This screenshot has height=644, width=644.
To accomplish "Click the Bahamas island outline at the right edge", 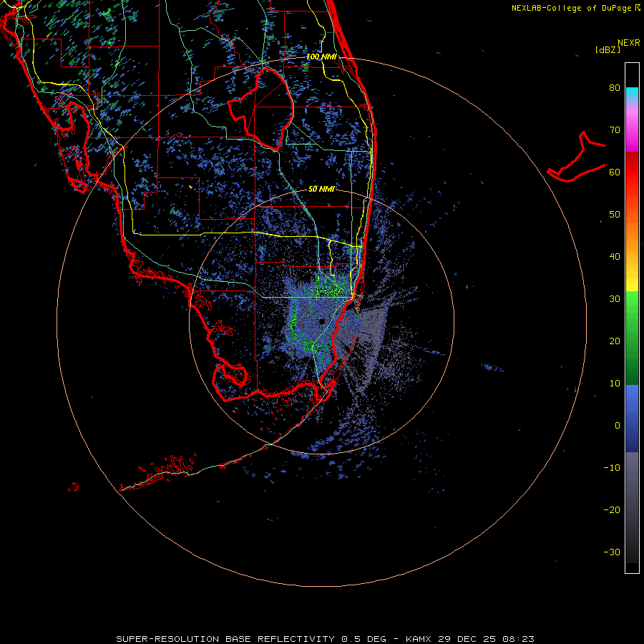I will click(576, 157).
